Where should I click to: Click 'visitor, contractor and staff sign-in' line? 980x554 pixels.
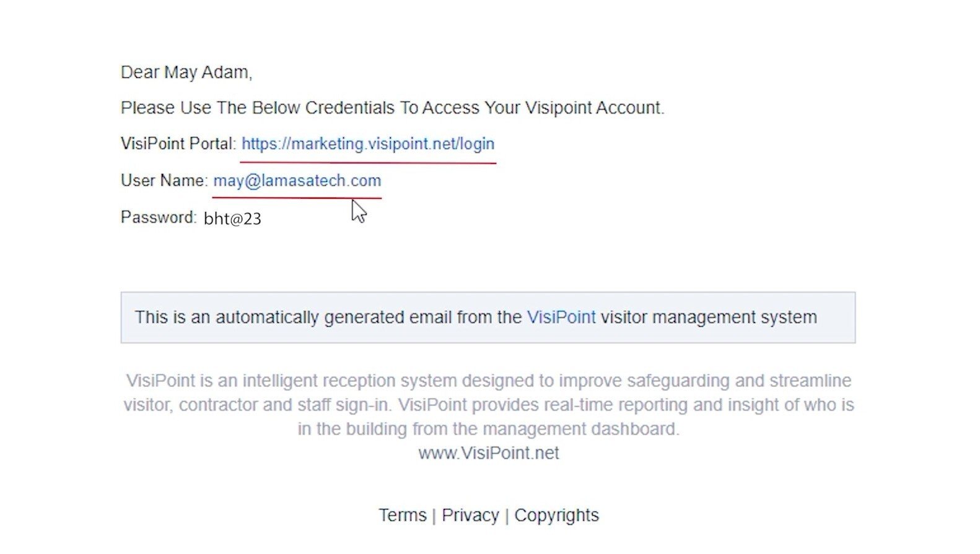tap(489, 405)
